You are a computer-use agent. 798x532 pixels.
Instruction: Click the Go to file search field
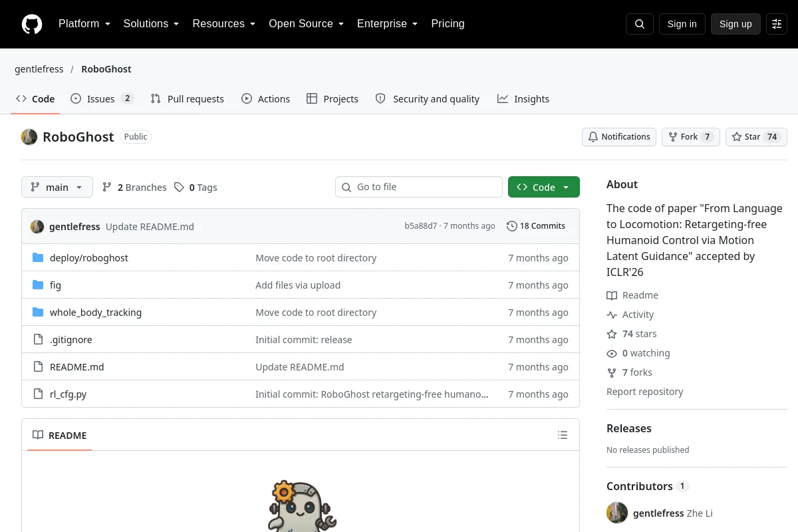[x=419, y=188]
